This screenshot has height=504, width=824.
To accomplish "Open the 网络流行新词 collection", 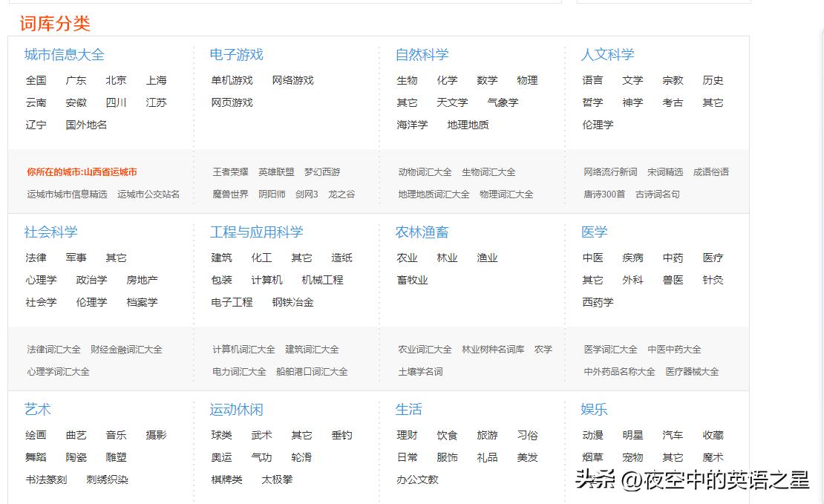I will click(611, 171).
